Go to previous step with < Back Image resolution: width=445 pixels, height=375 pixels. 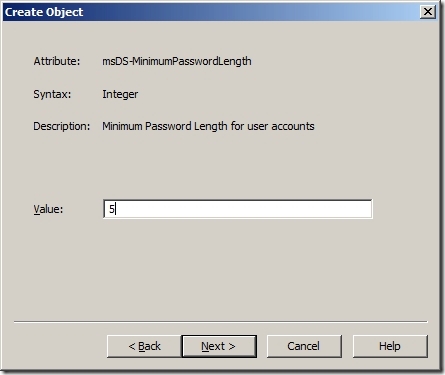pos(144,346)
